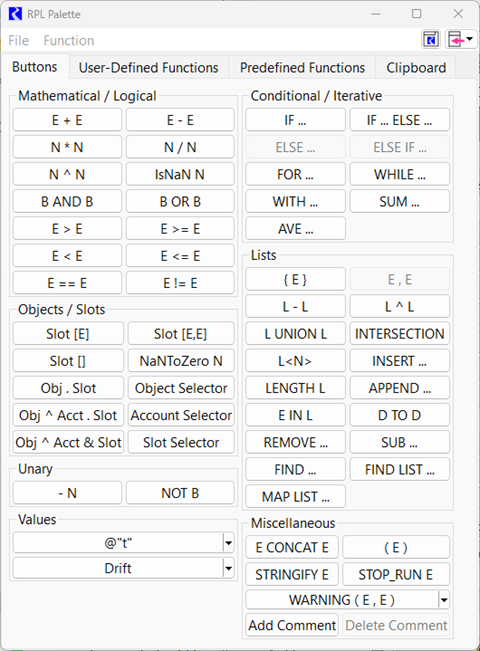Switch to the User-Defined Functions tab
Image resolution: width=480 pixels, height=651 pixels.
click(148, 68)
